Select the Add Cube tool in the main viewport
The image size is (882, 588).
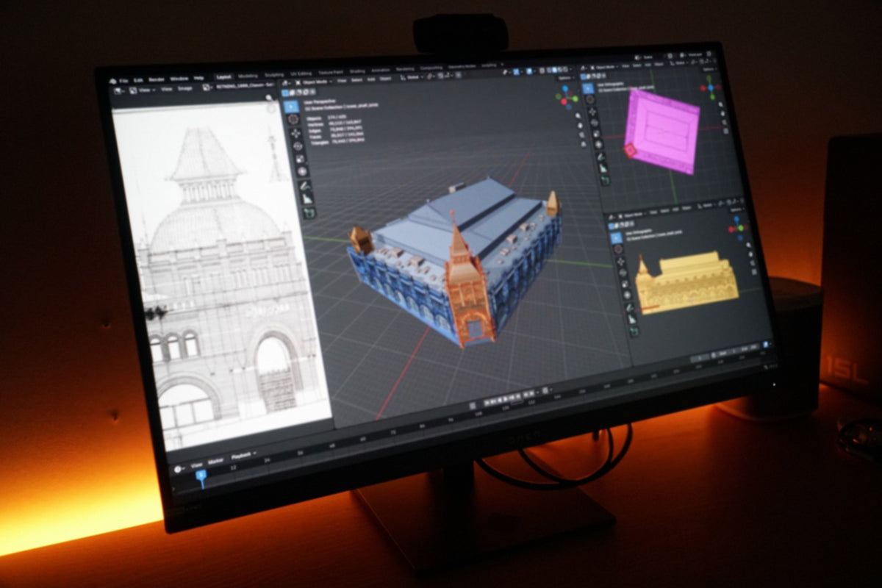(309, 212)
